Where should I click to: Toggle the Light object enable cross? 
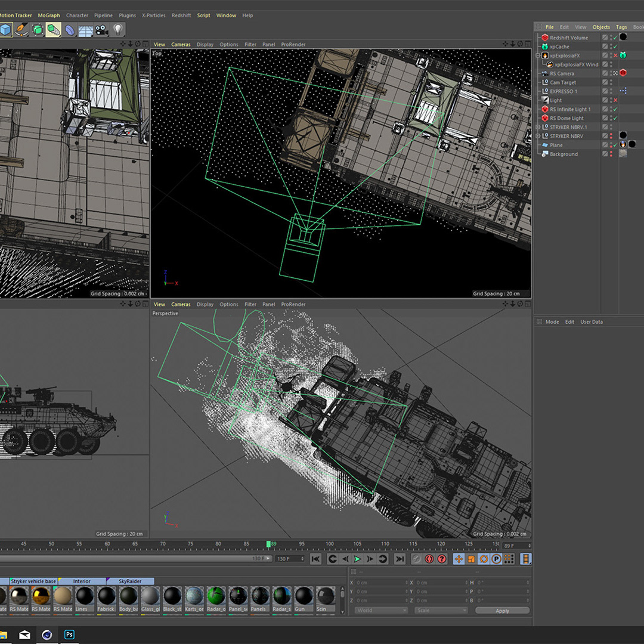[x=615, y=100]
